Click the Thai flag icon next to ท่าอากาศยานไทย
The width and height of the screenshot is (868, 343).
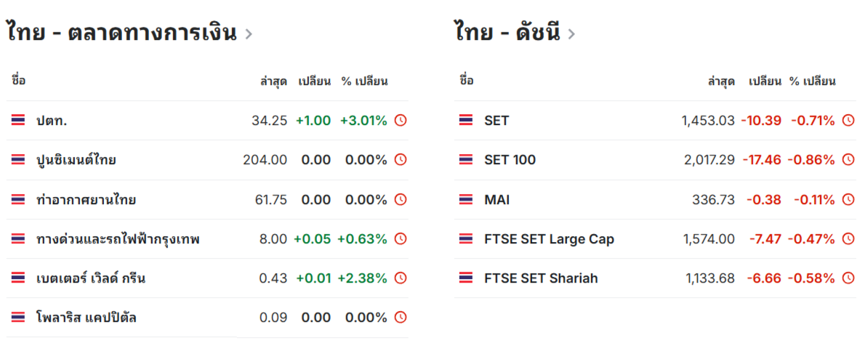click(18, 199)
